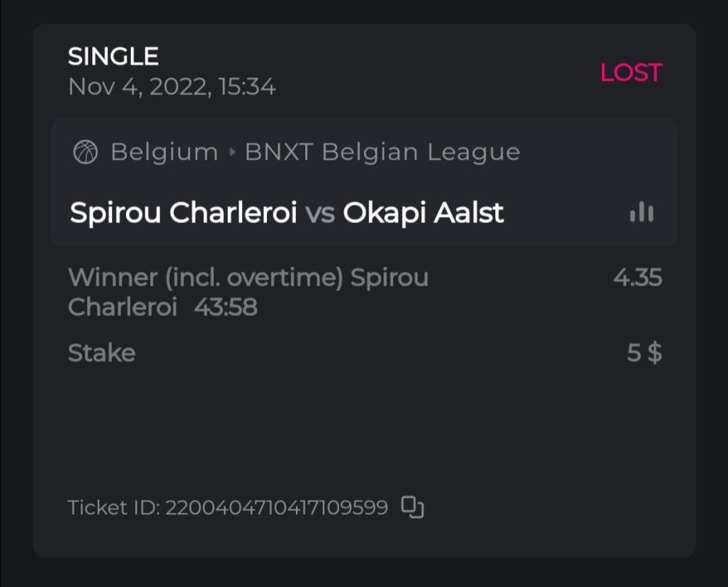Select the Spirou Charleroi team name
Screen dimensions: 728x587
tap(183, 213)
